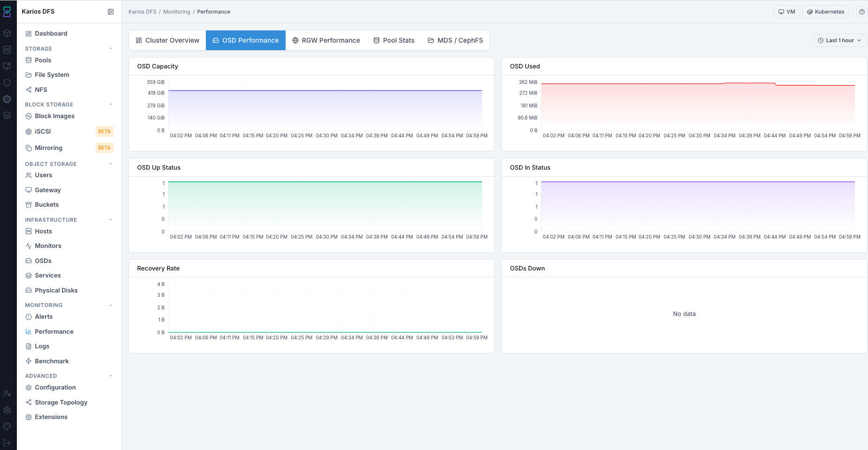Open the Performance sidebar item
This screenshot has width=868, height=450.
click(69, 332)
